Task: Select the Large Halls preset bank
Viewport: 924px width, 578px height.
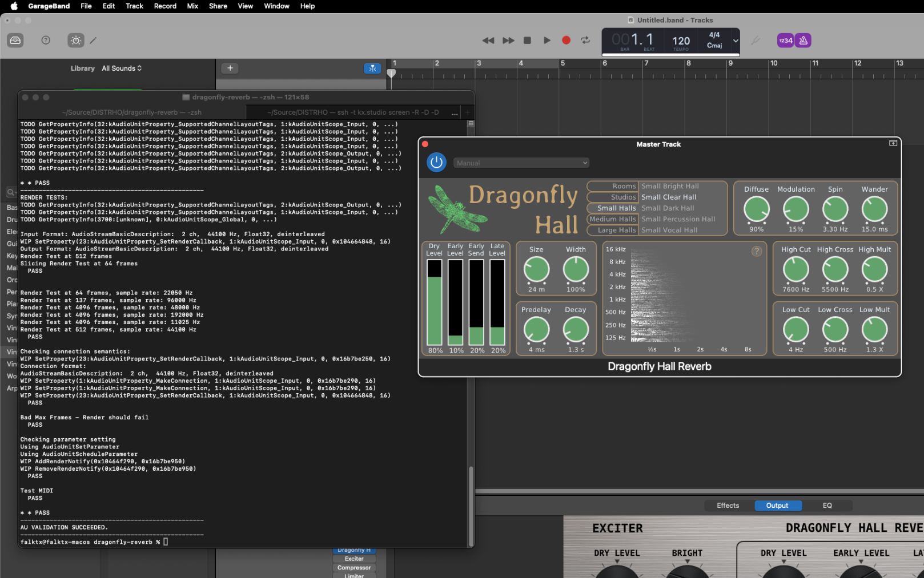Action: point(612,231)
